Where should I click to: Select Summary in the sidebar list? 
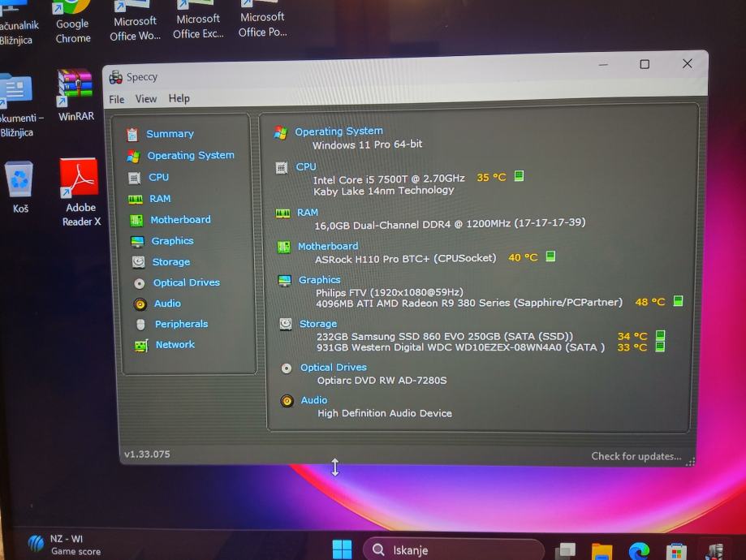(x=170, y=134)
